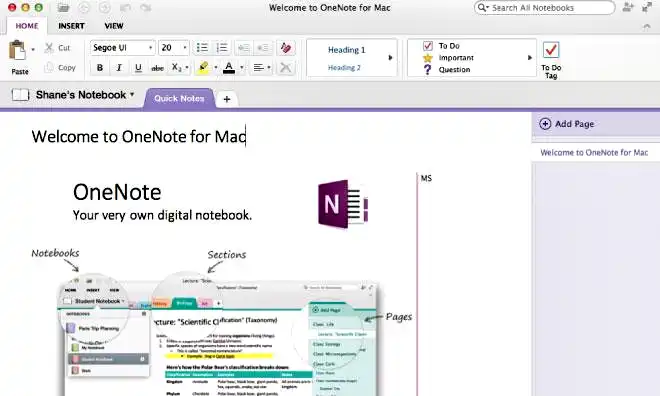Add a new section tab
The width and height of the screenshot is (660, 396).
(x=226, y=99)
